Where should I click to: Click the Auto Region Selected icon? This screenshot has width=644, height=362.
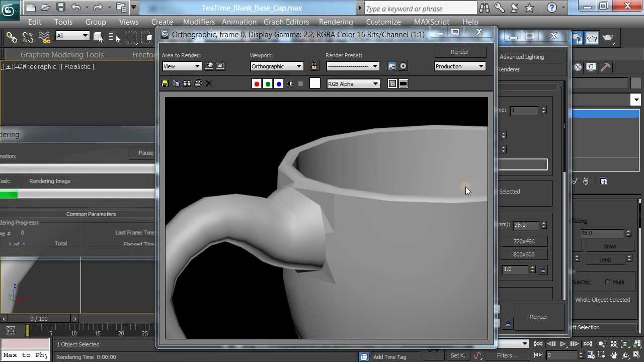click(220, 66)
